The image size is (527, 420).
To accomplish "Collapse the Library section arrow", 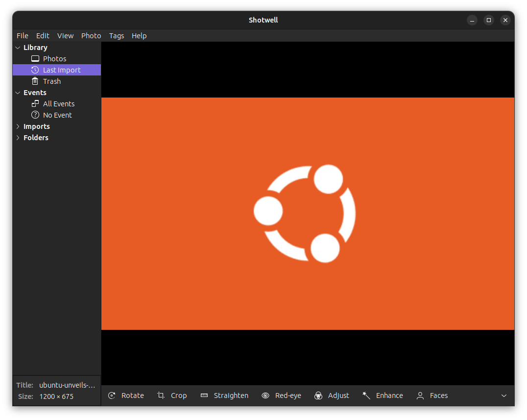I will click(x=18, y=48).
